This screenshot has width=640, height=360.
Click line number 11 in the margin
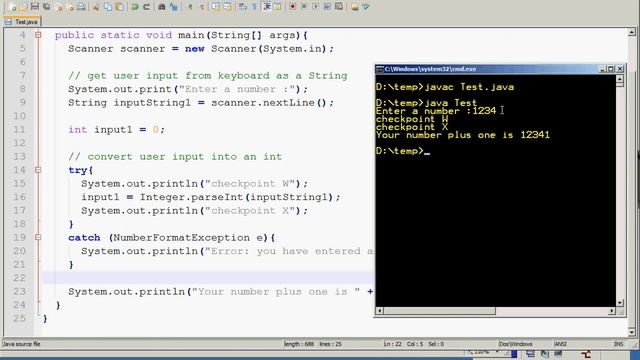click(x=19, y=129)
